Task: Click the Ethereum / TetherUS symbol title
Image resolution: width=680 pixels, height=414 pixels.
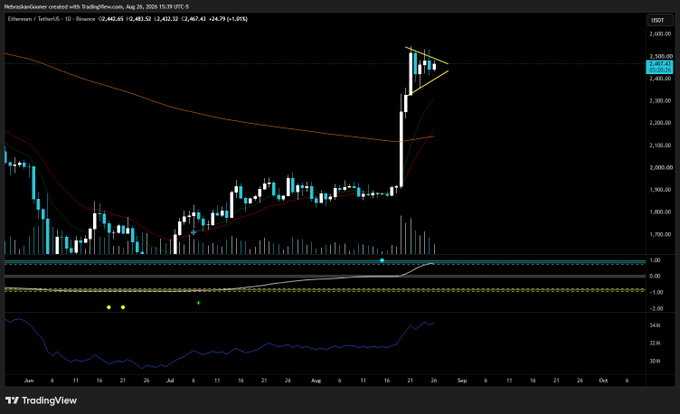Action: 51,19
